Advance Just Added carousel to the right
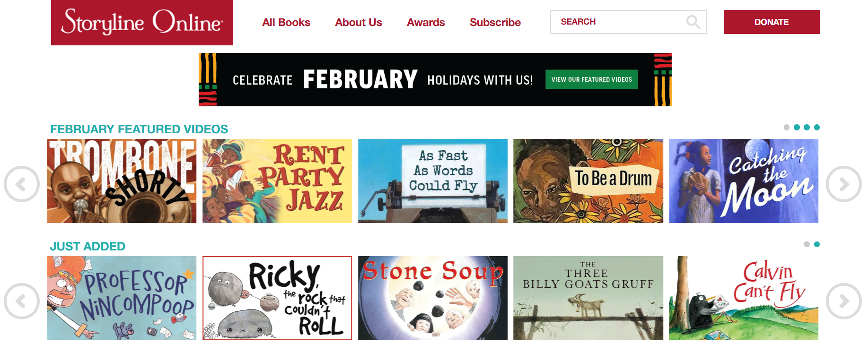Image resolution: width=868 pixels, height=352 pixels. [x=843, y=301]
